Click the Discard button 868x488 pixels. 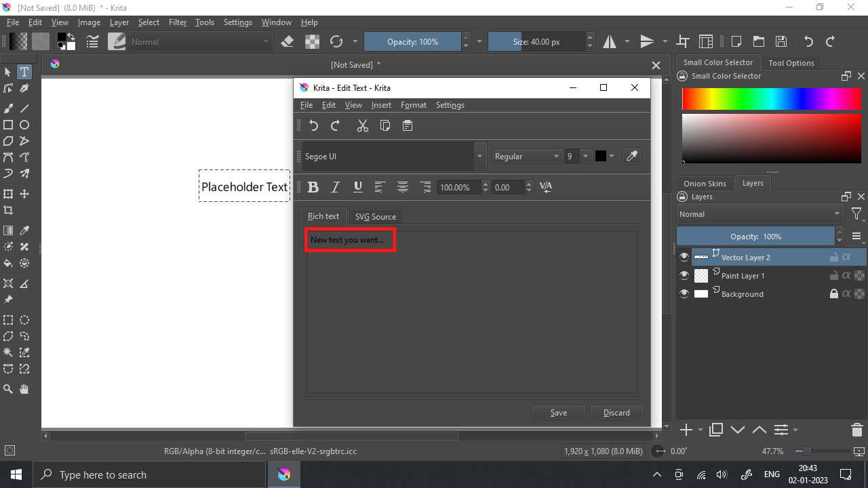coord(616,412)
